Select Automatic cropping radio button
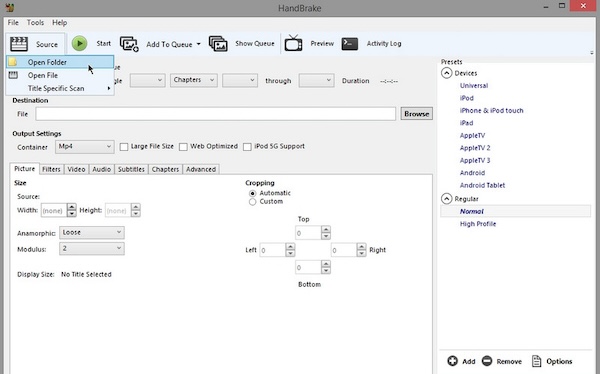600x374 pixels. tap(253, 193)
